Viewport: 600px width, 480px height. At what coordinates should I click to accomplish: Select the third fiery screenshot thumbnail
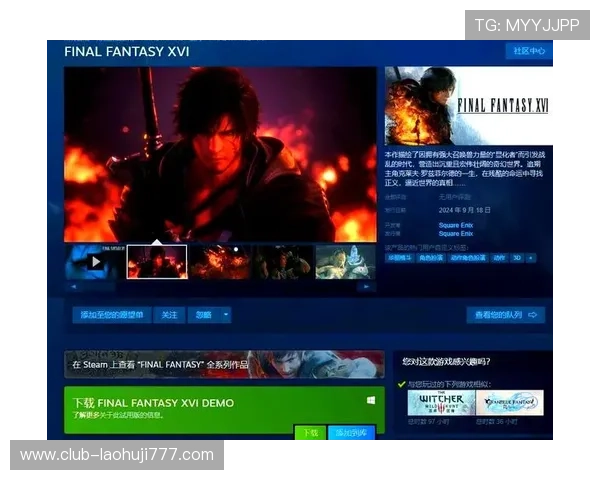[219, 262]
